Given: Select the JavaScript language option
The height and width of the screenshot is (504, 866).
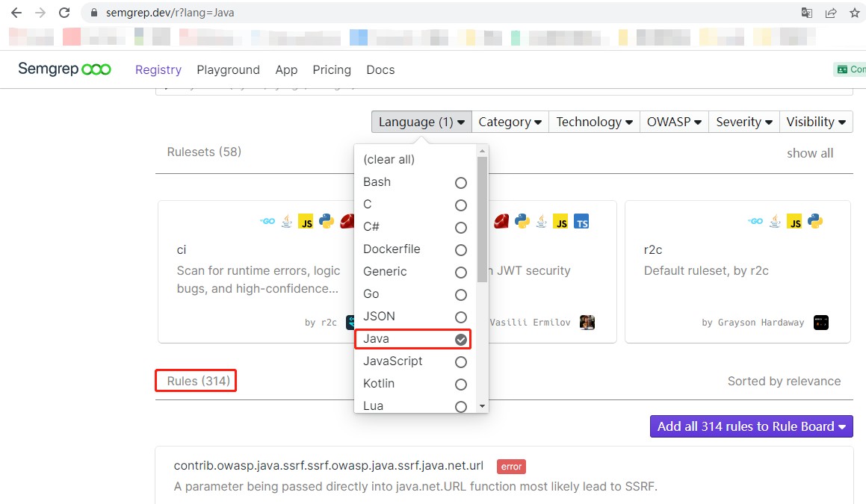Looking at the screenshot, I should pyautogui.click(x=415, y=361).
